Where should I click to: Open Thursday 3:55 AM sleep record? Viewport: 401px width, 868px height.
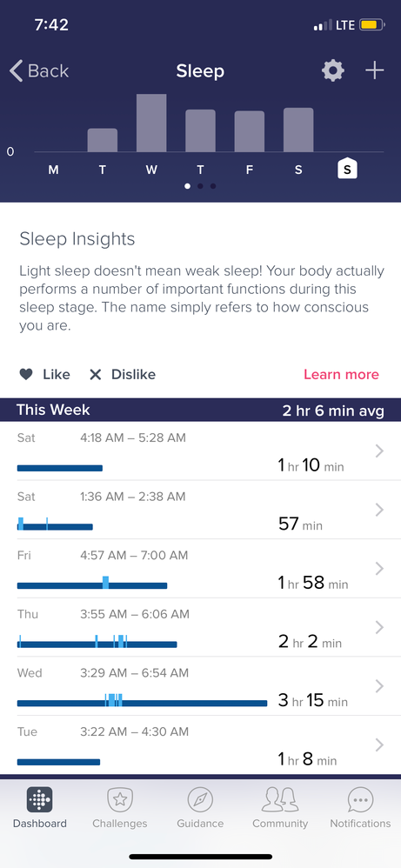(x=200, y=628)
